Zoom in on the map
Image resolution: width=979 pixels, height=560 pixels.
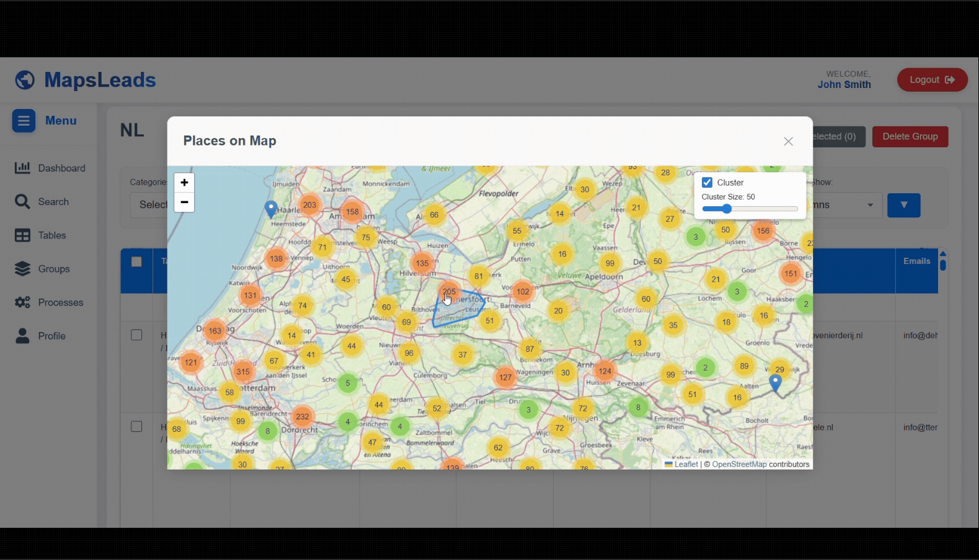point(184,183)
